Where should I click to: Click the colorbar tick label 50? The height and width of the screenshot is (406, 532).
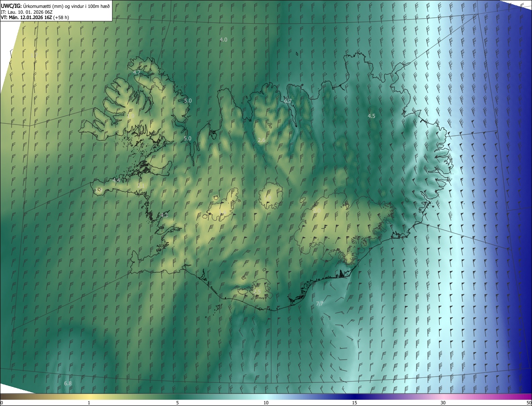click(x=529, y=403)
